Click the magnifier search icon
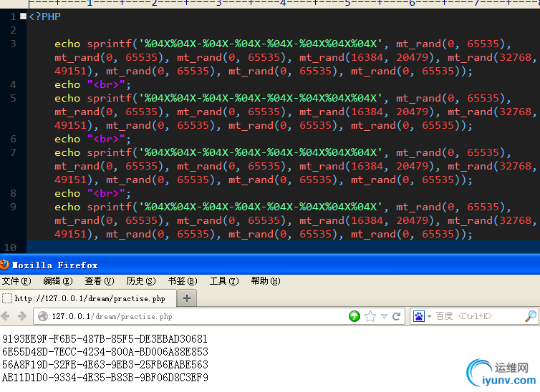Image resolution: width=540 pixels, height=392 pixels. click(531, 316)
